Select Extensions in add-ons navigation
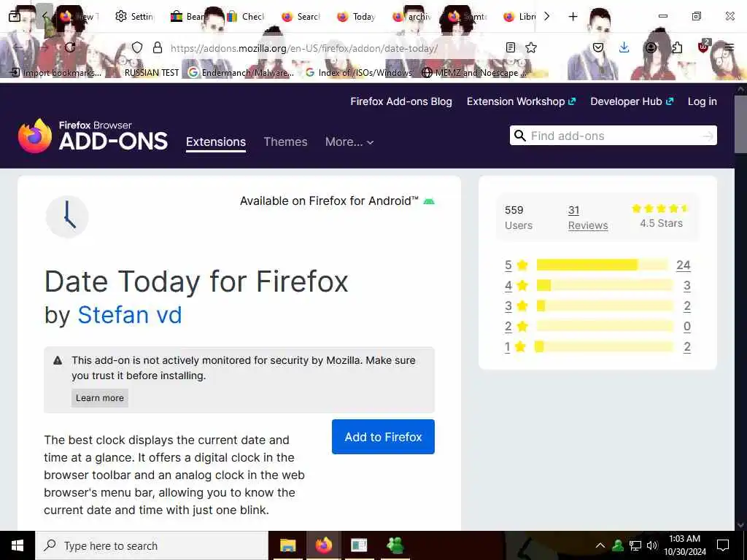 point(216,142)
